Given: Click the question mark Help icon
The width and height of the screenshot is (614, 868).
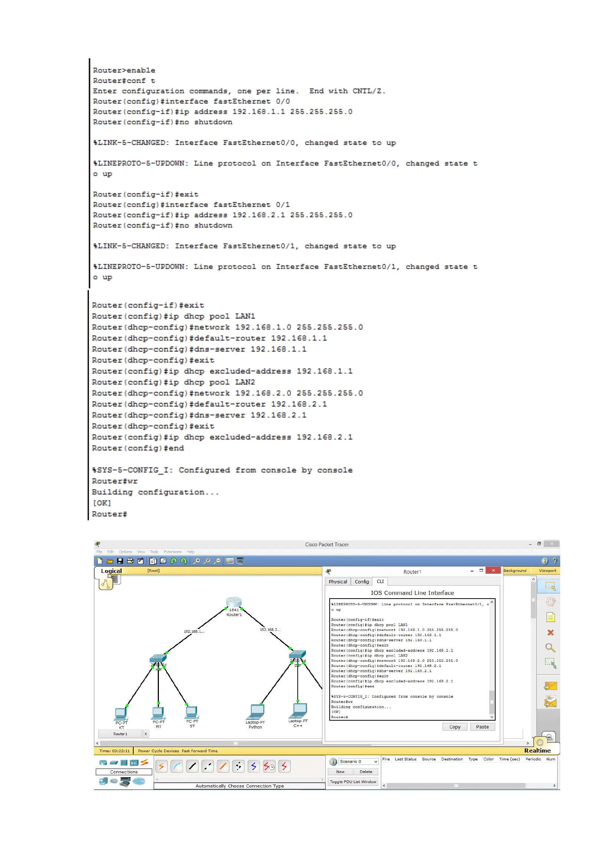Looking at the screenshot, I should 555,561.
